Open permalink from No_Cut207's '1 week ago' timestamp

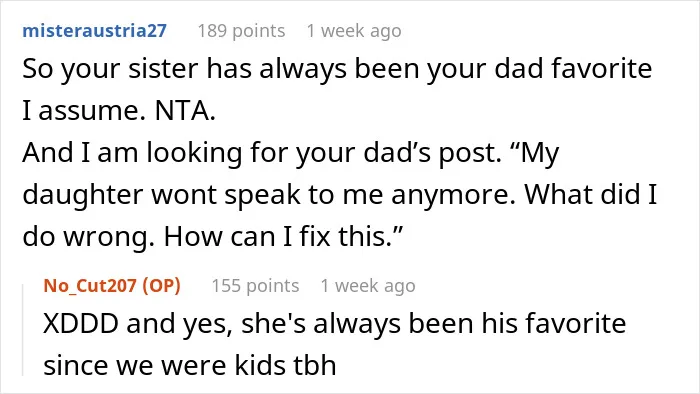tap(368, 286)
